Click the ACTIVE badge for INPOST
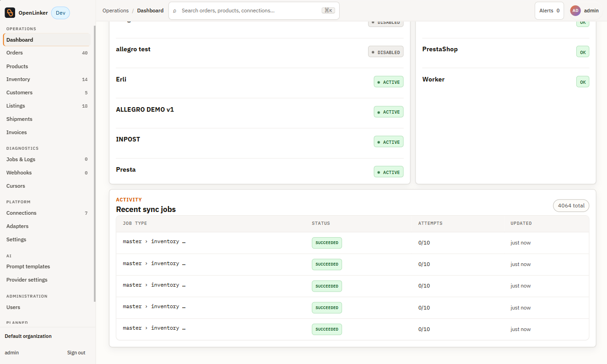 pos(389,142)
